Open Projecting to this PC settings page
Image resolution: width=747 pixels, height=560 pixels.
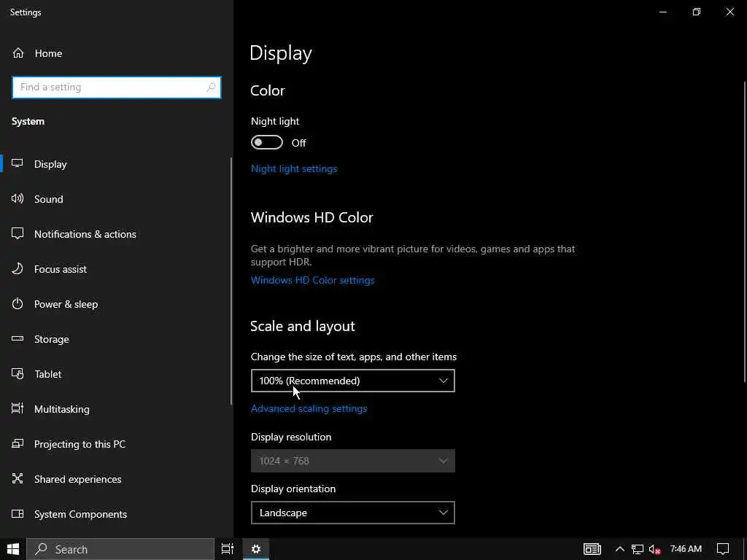tap(116, 444)
